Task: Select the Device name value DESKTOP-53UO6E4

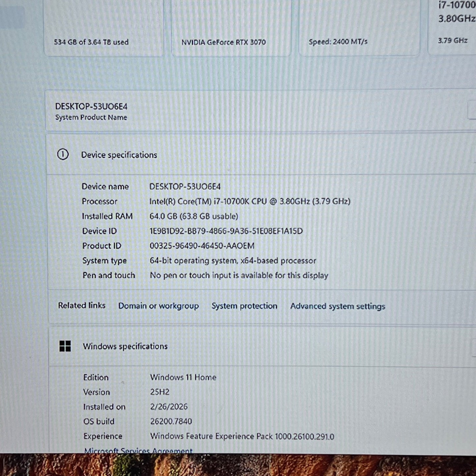Action: pos(185,186)
